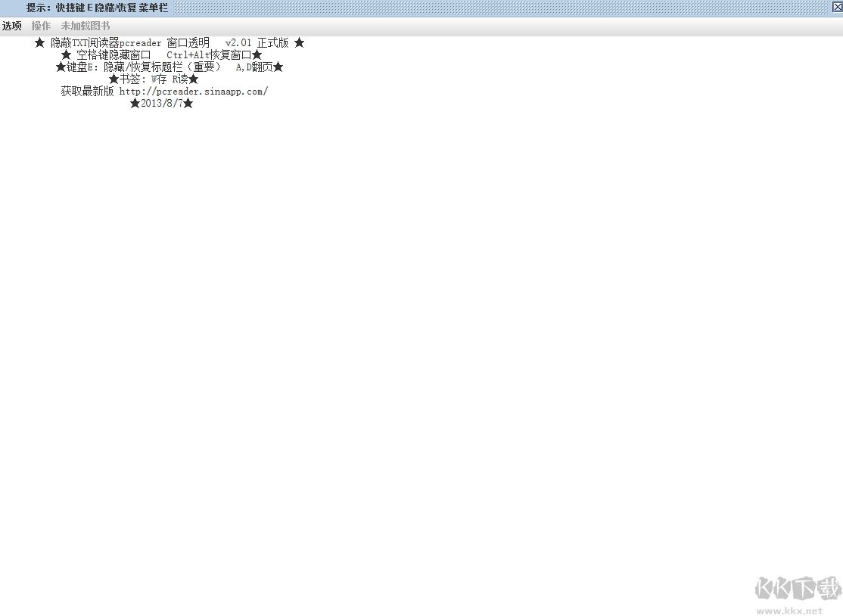
Task: Click the star after Ctrl+Alt恢复窗口
Action: click(257, 54)
